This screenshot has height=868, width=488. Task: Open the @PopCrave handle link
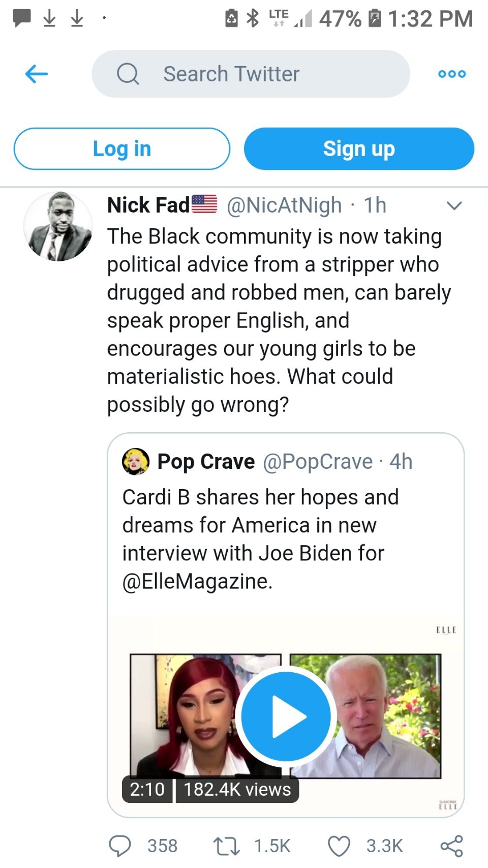[x=318, y=462]
